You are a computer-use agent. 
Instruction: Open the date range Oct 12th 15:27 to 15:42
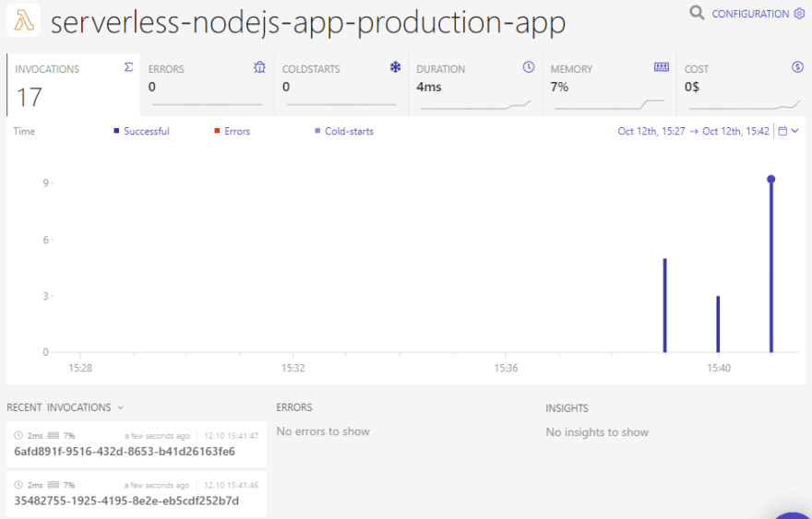tap(693, 132)
